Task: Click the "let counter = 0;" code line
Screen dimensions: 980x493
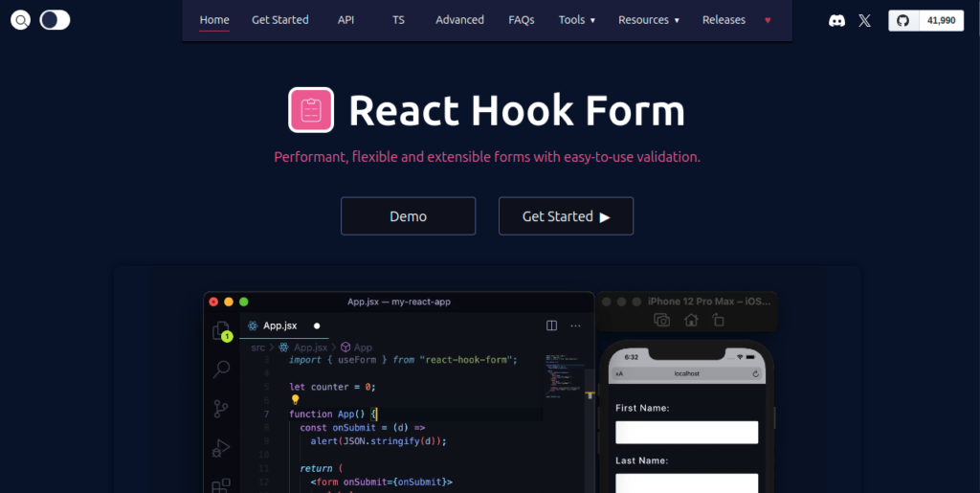Action: [332, 387]
